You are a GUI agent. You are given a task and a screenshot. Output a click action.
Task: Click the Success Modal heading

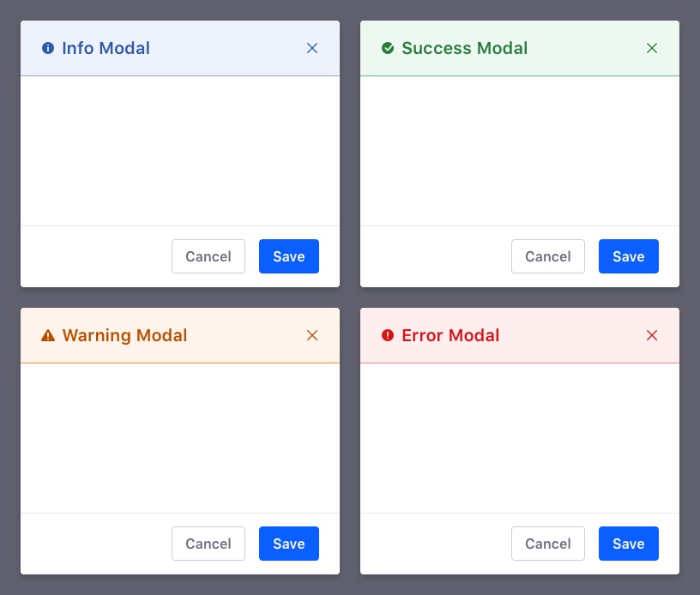pos(464,48)
